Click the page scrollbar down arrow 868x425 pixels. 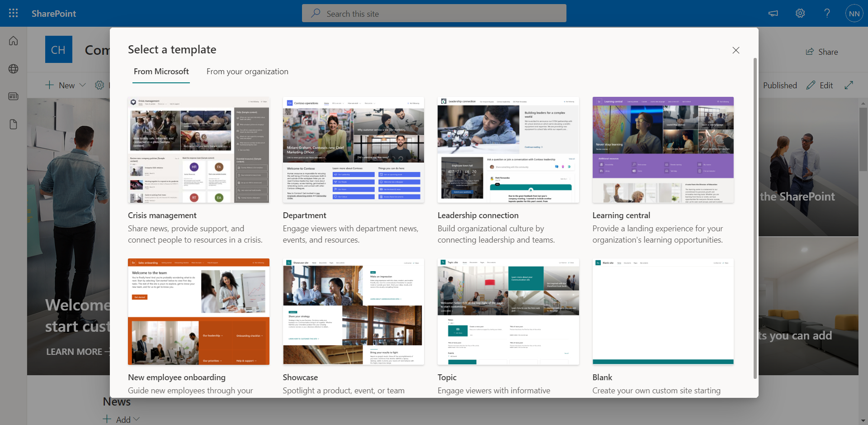click(x=863, y=420)
